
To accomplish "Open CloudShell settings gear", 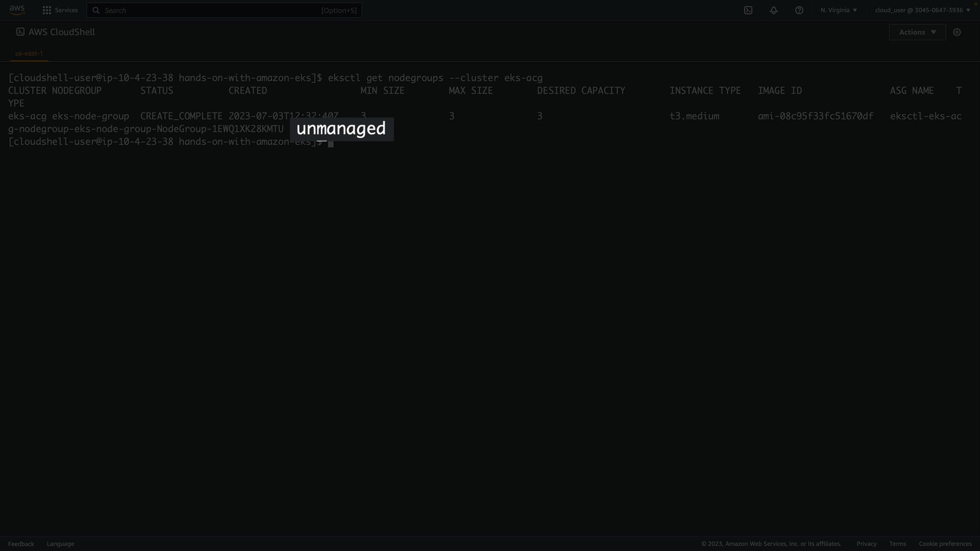I will [957, 32].
